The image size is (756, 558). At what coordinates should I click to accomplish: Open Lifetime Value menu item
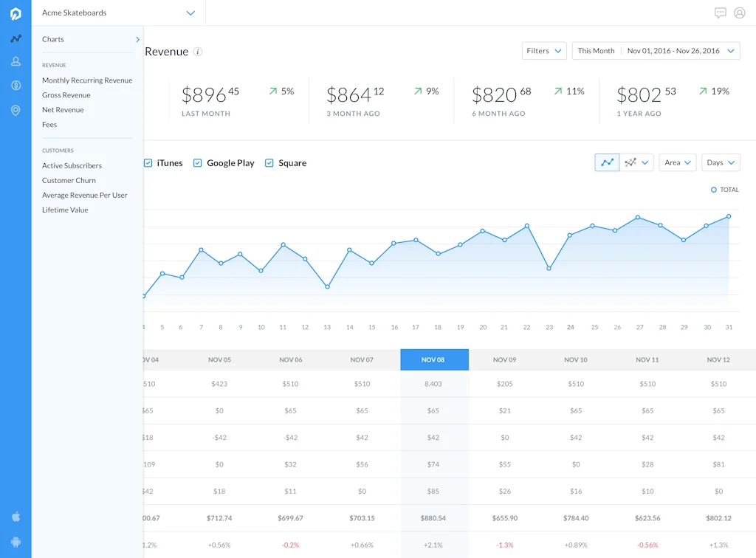point(65,210)
